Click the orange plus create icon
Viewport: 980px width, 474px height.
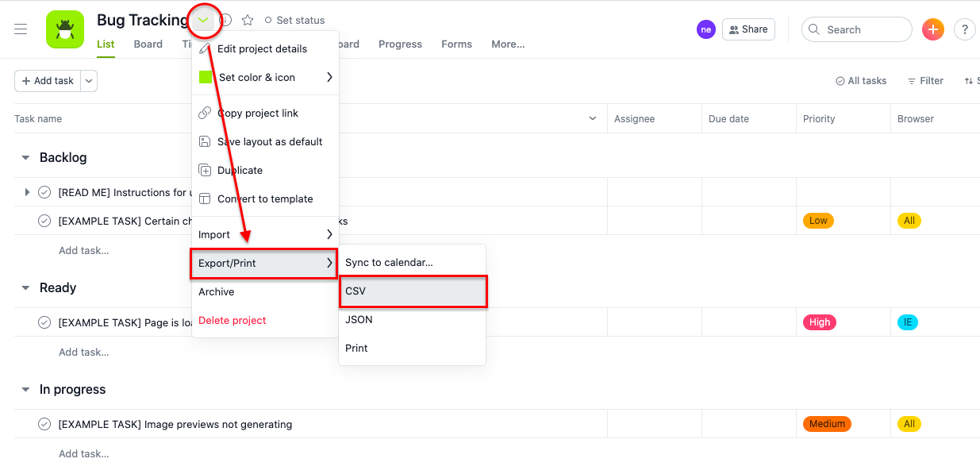click(932, 29)
